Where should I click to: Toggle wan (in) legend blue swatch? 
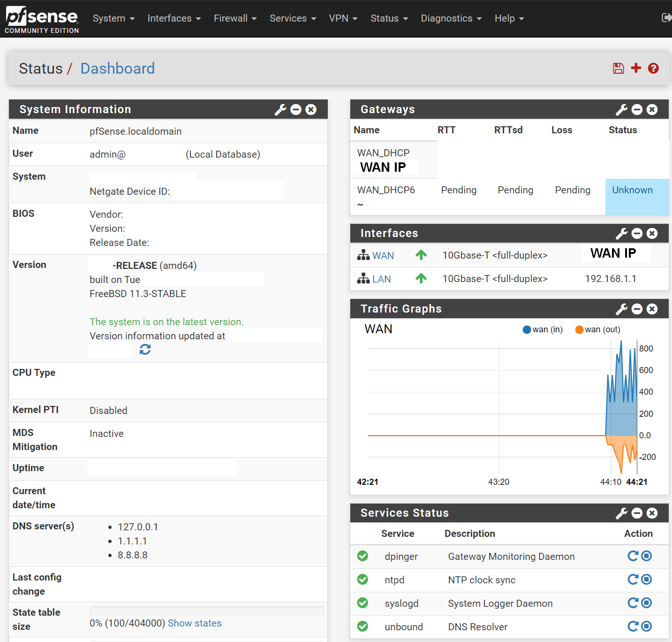point(527,329)
